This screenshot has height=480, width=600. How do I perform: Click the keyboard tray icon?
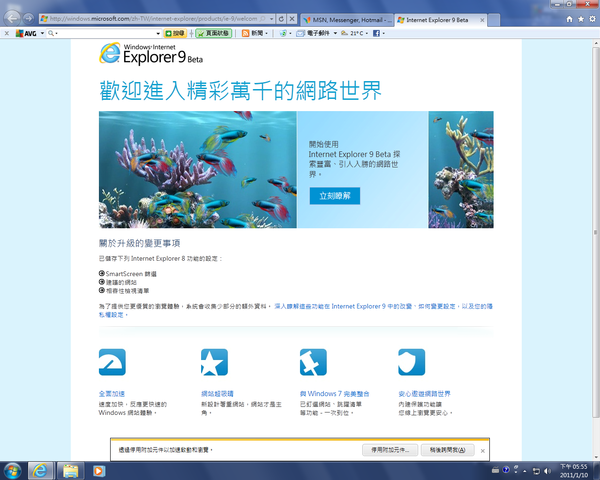[x=495, y=470]
